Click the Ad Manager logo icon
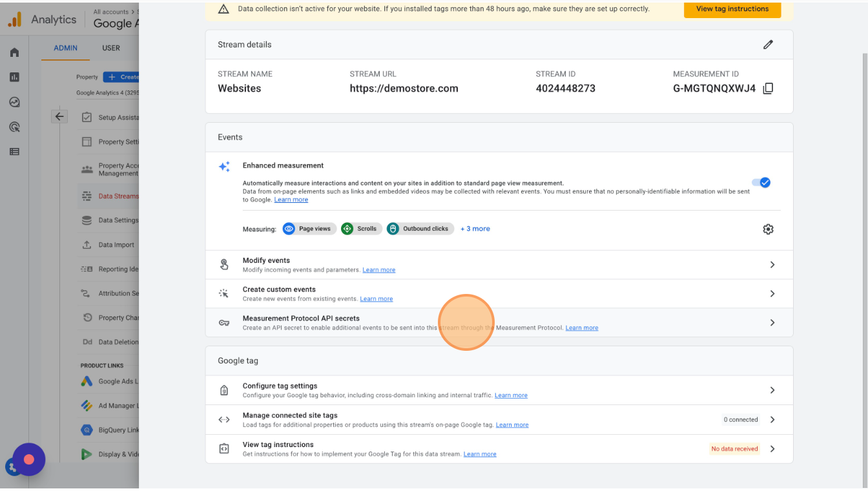This screenshot has height=491, width=868. (87, 406)
